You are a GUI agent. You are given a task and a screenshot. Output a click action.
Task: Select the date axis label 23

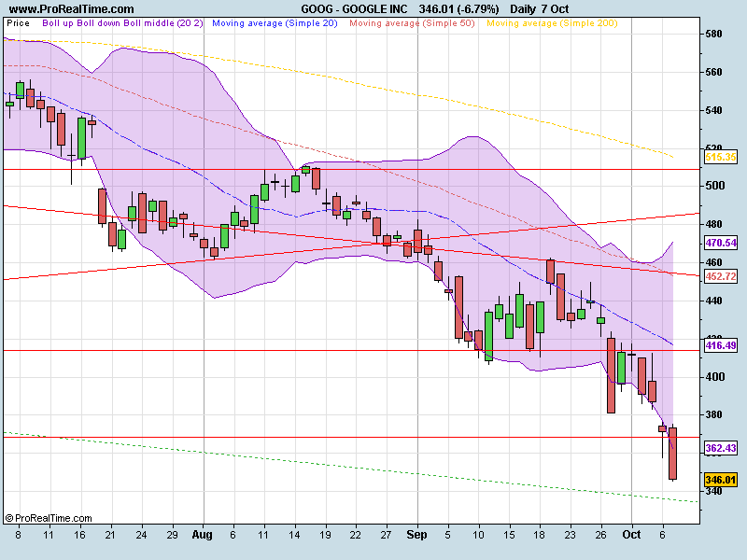[571, 535]
